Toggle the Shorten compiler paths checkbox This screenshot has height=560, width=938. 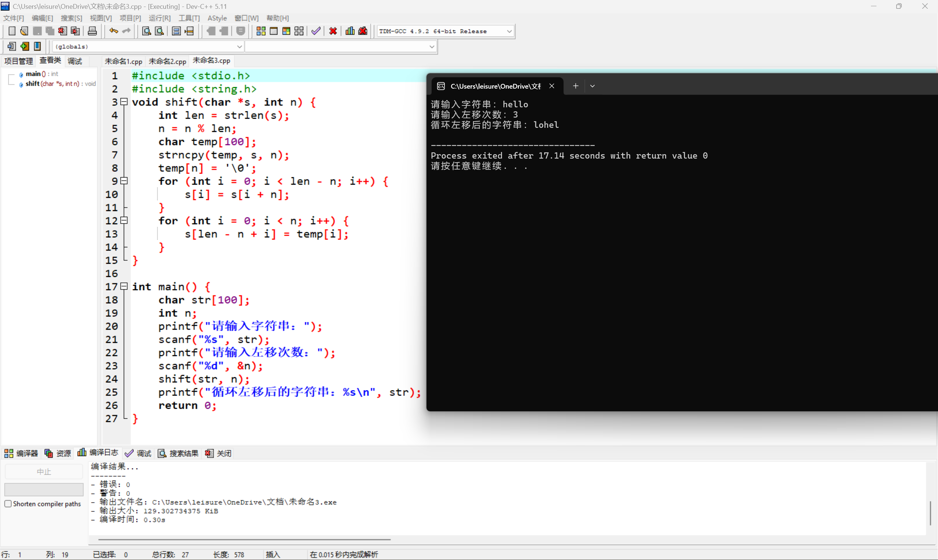tap(8, 503)
